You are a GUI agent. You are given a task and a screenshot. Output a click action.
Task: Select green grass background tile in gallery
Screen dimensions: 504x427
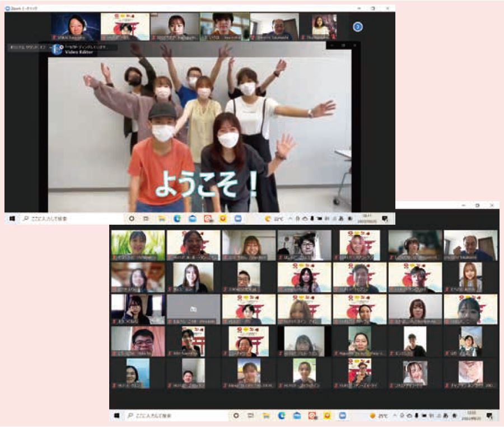pyautogui.click(x=138, y=245)
